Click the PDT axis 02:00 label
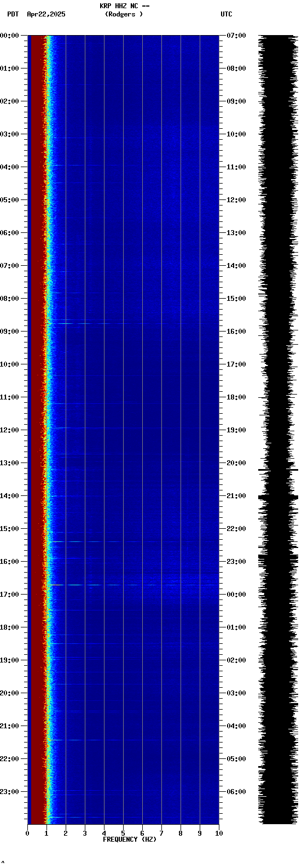Image resolution: width=302 pixels, height=868 pixels. pos(9,101)
